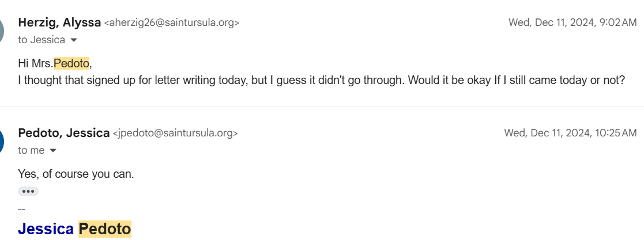Image resolution: width=644 pixels, height=240 pixels.
Task: Show trimmed content via ellipsis button
Action: tap(28, 191)
